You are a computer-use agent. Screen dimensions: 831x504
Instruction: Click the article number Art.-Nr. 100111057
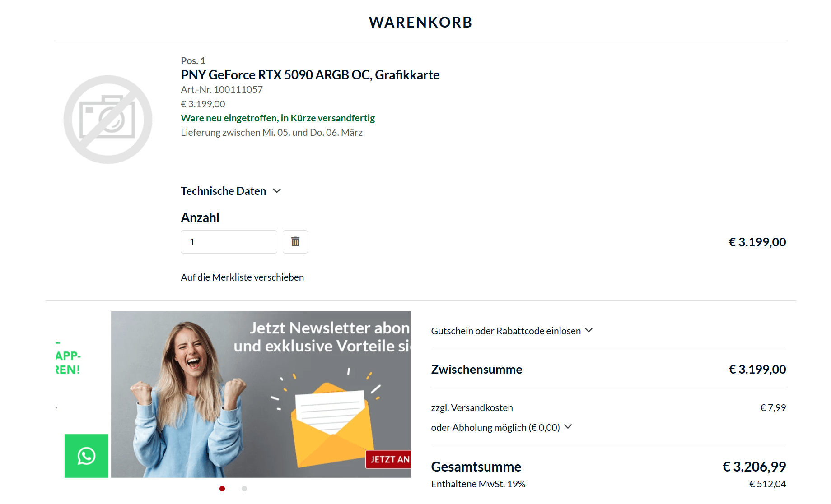click(222, 89)
